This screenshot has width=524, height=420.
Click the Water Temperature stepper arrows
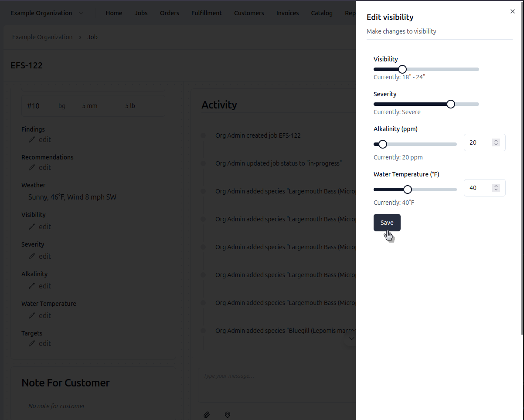coord(496,188)
